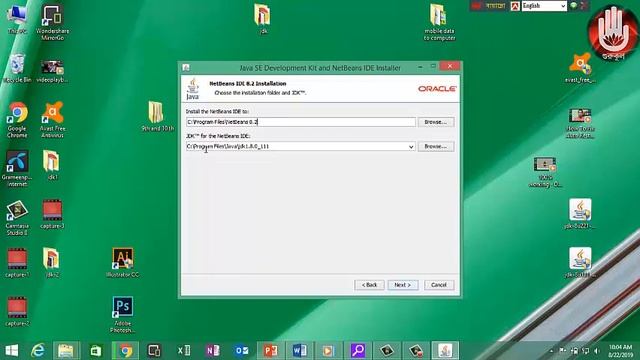This screenshot has height=360, width=640.
Task: Select the 100% working video file
Action: point(545,172)
